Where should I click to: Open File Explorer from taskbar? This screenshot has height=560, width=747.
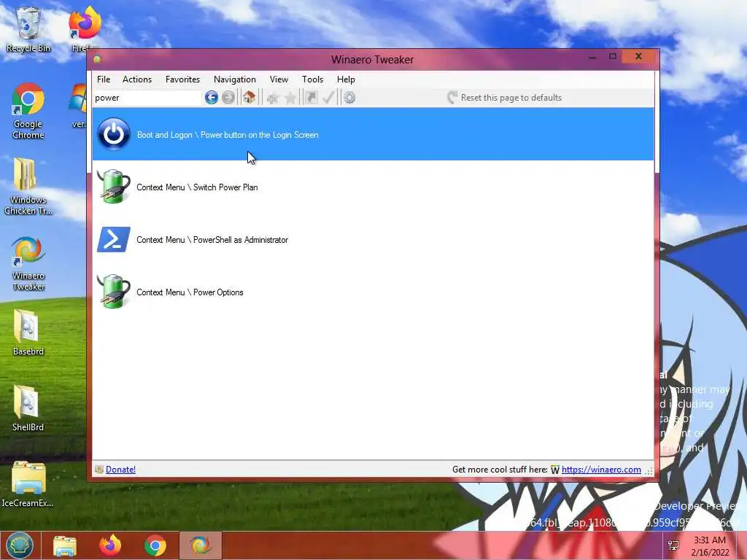pos(65,545)
